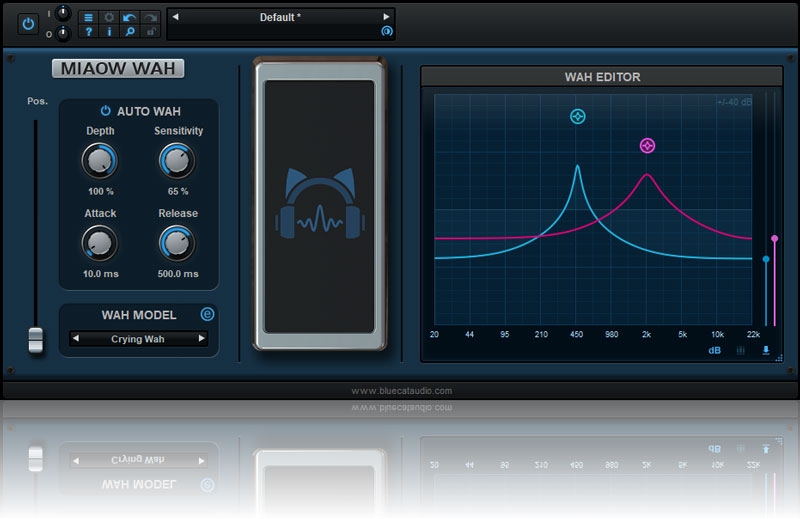Select previous wah model with left arrow
This screenshot has height=519, width=800.
click(76, 339)
